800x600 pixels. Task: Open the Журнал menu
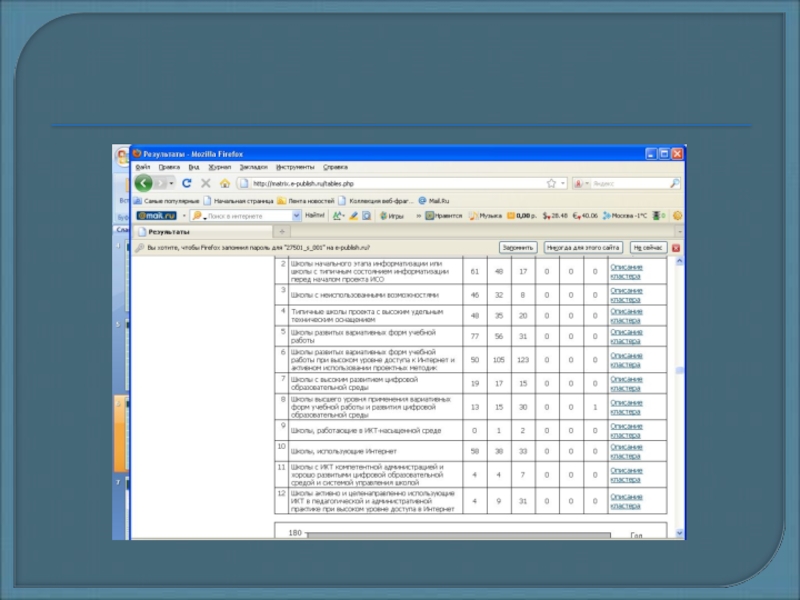219,167
